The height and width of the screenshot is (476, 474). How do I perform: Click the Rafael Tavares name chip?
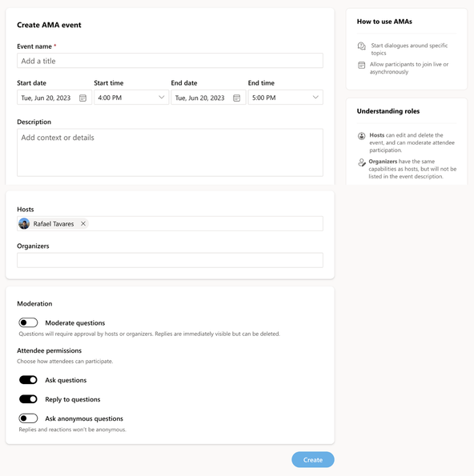pos(54,224)
